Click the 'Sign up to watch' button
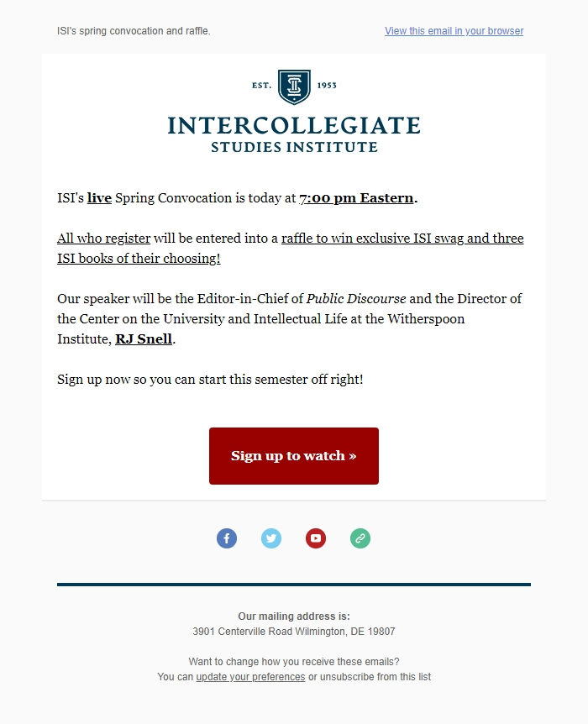This screenshot has width=588, height=724. [294, 455]
